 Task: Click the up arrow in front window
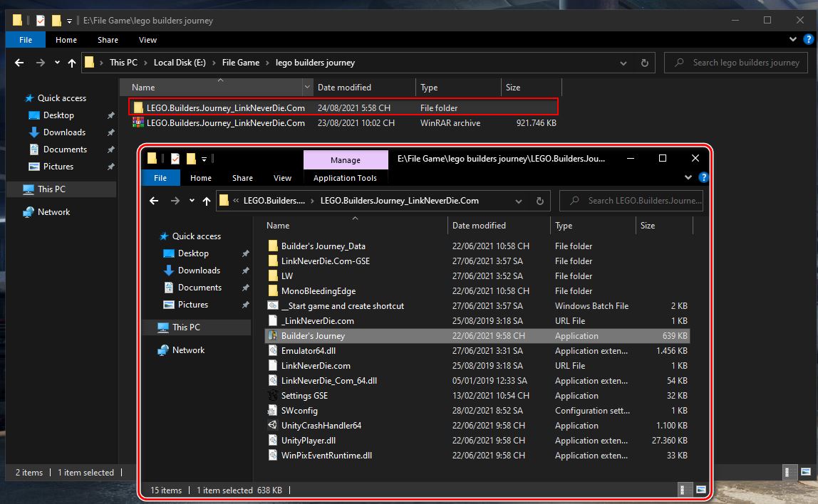pyautogui.click(x=207, y=201)
